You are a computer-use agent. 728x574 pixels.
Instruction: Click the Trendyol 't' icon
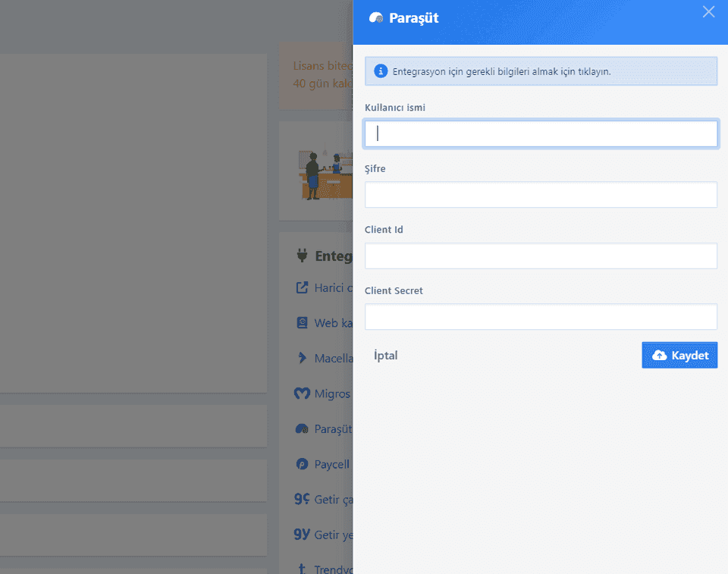click(303, 569)
